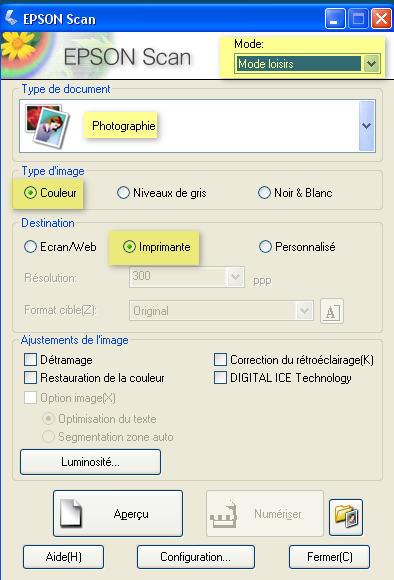394x580 pixels.
Task: Select the Niveaux de gris radio button
Action: 123,193
